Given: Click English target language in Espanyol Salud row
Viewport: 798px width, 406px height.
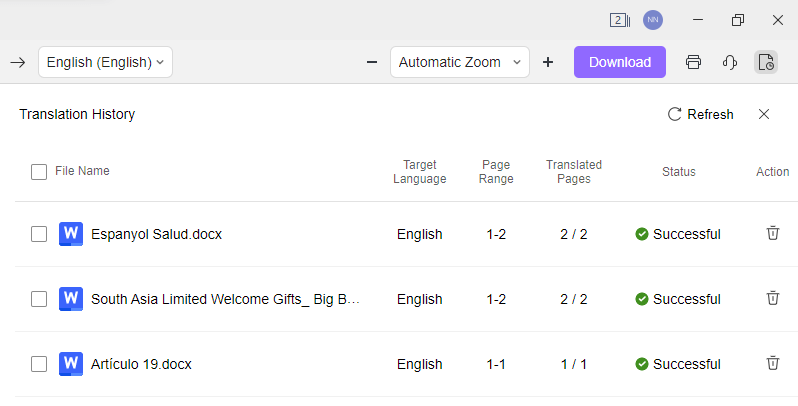Looking at the screenshot, I should 419,235.
